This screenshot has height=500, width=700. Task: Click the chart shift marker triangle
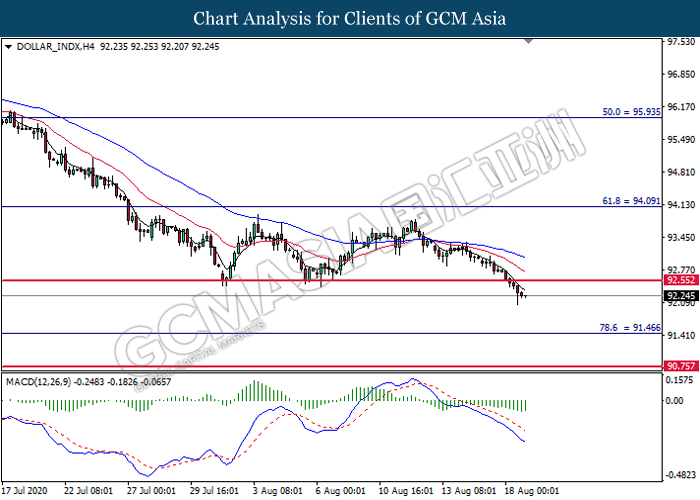point(528,42)
